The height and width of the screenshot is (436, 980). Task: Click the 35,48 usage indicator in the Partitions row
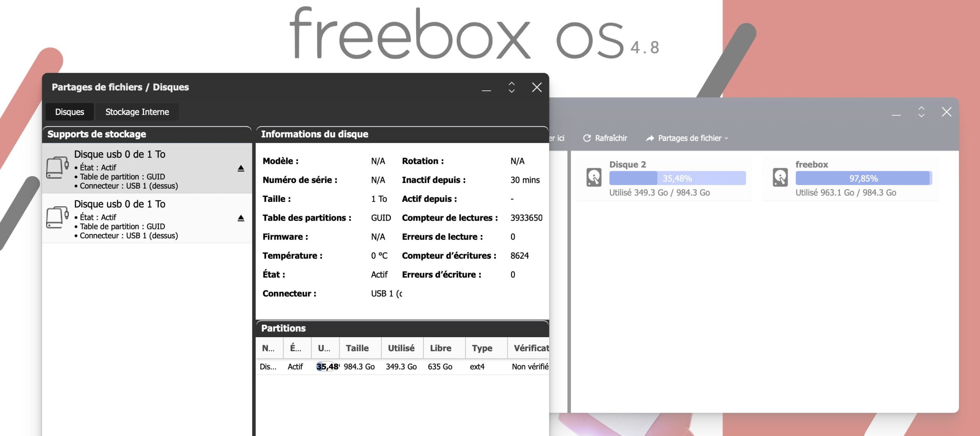pos(327,367)
